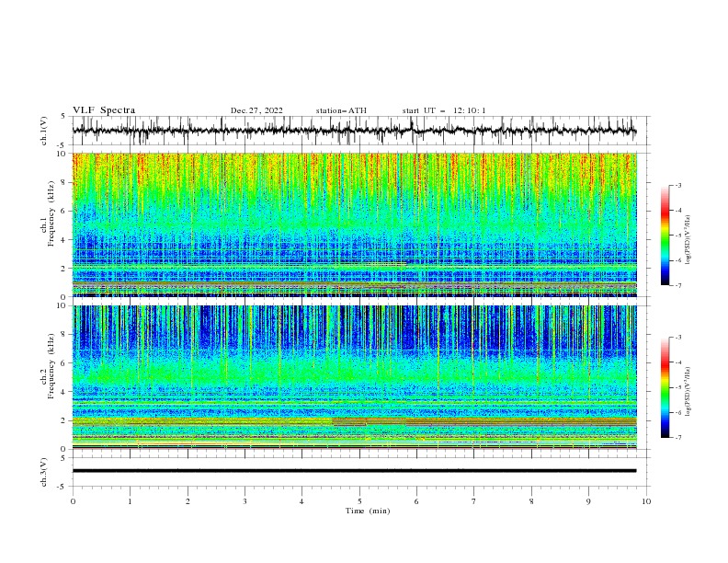Click the 'VLF Spectra' plot title
728x563 pixels.
[x=104, y=110]
